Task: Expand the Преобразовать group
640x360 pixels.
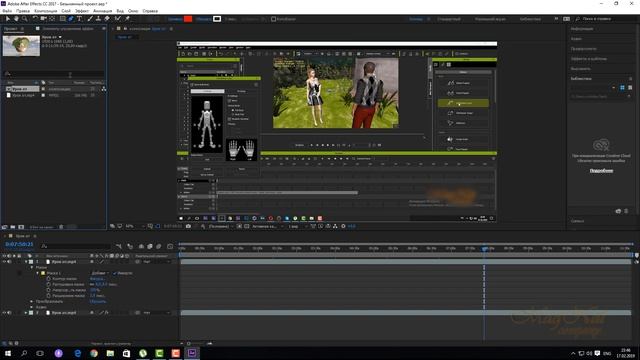Action: click(32, 301)
